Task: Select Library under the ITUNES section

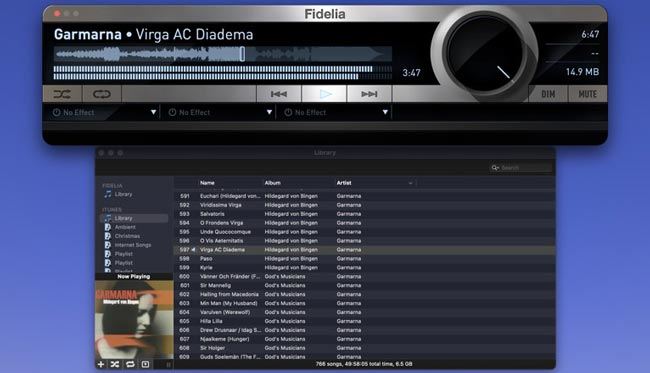Action: point(124,218)
